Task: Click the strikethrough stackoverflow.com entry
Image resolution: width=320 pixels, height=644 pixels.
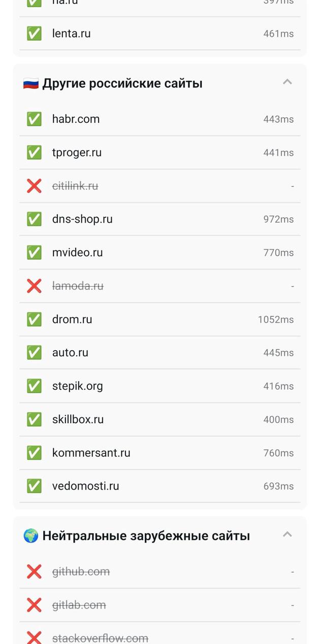Action: click(100, 638)
